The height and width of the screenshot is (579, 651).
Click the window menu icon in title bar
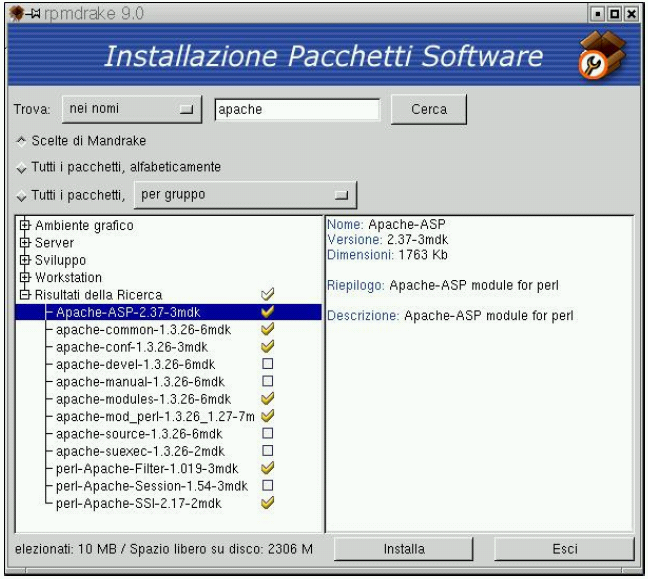click(x=15, y=12)
